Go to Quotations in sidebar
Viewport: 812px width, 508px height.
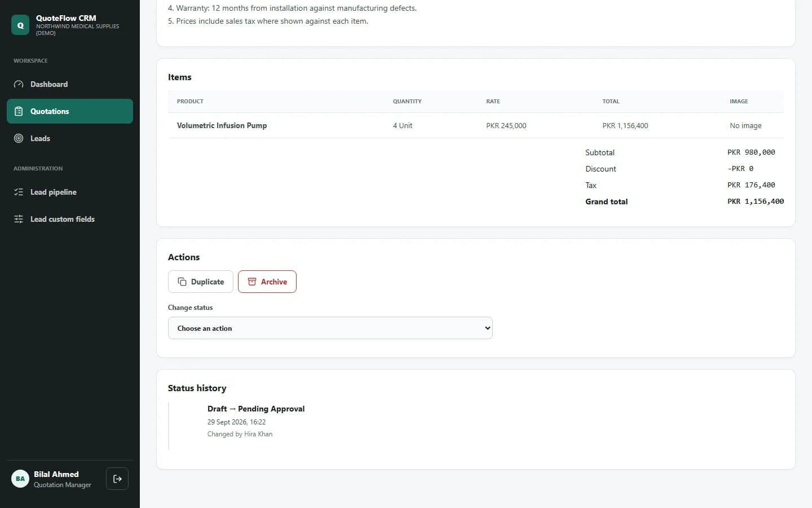[70, 111]
